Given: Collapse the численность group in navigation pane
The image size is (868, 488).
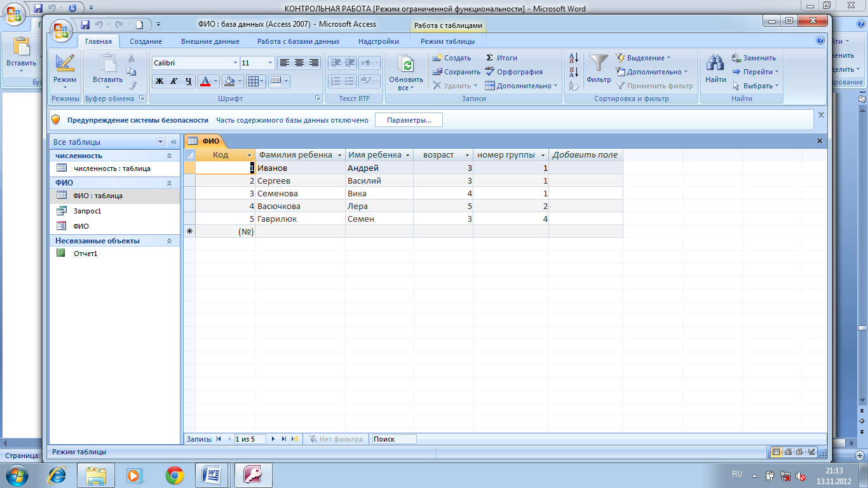Looking at the screenshot, I should (169, 156).
